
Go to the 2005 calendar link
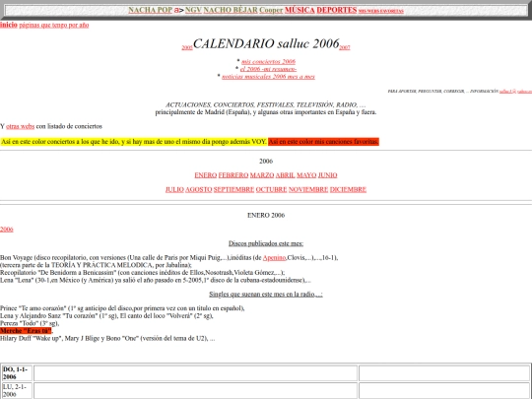(187, 48)
